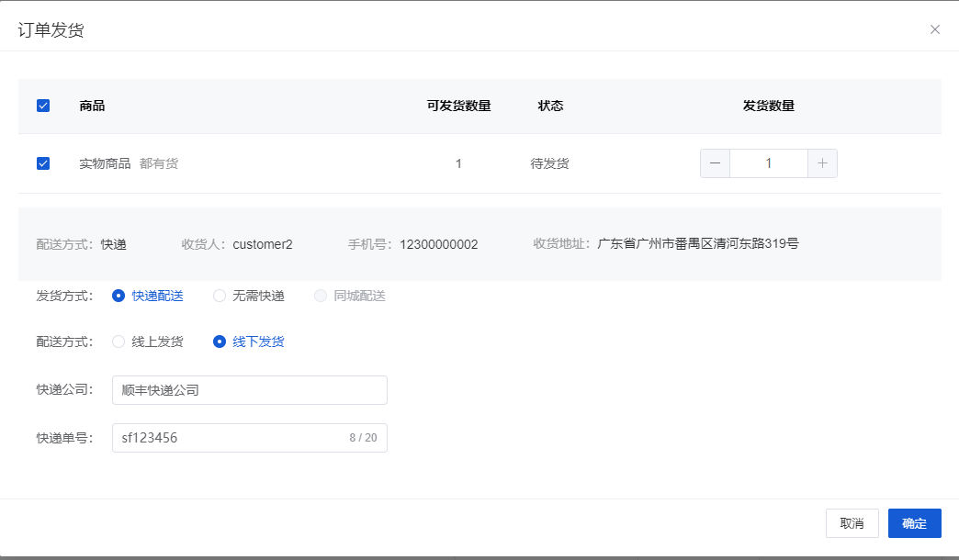This screenshot has height=560, width=959.
Task: Decrease 发货数量 with the minus button
Action: tap(715, 163)
